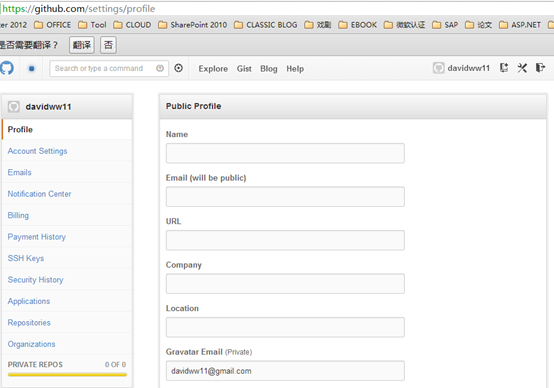
Task: Open the OFFICE bookmark folder
Action: pos(53,25)
